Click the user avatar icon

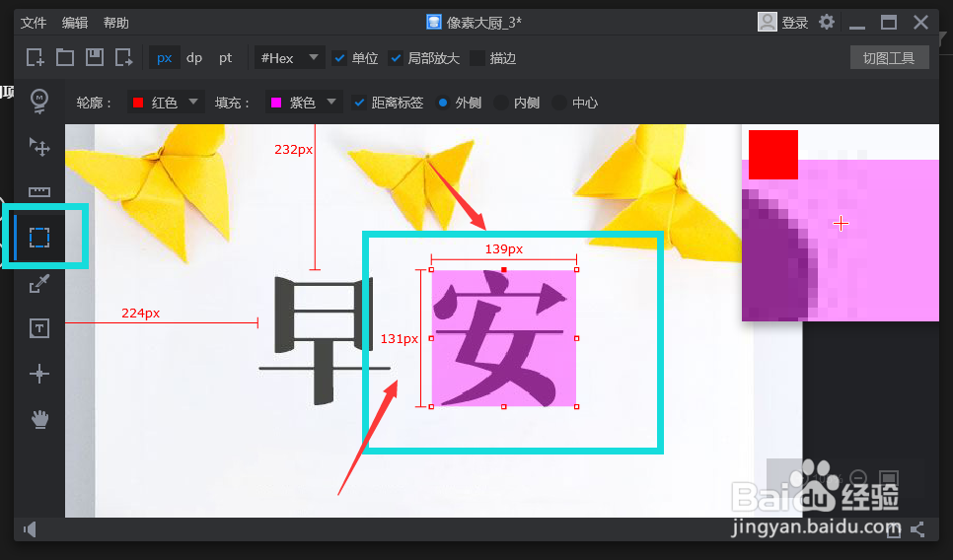point(767,22)
